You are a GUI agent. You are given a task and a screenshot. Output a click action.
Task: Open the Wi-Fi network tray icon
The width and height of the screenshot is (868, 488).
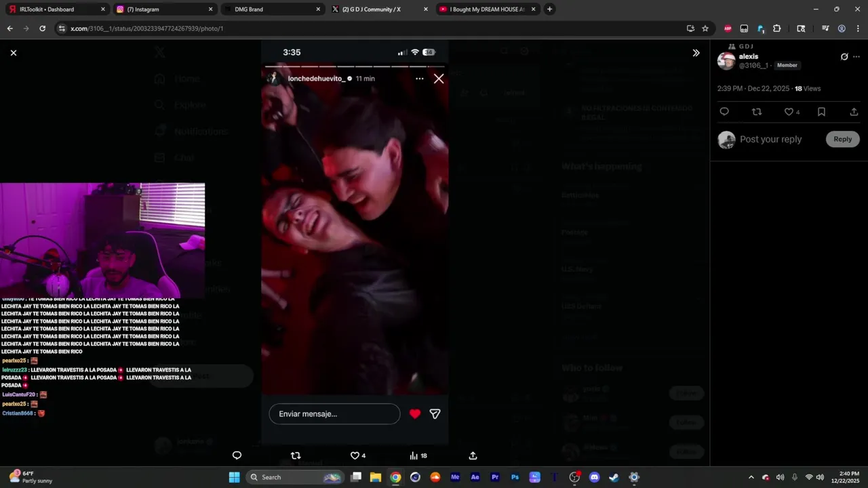pyautogui.click(x=808, y=477)
